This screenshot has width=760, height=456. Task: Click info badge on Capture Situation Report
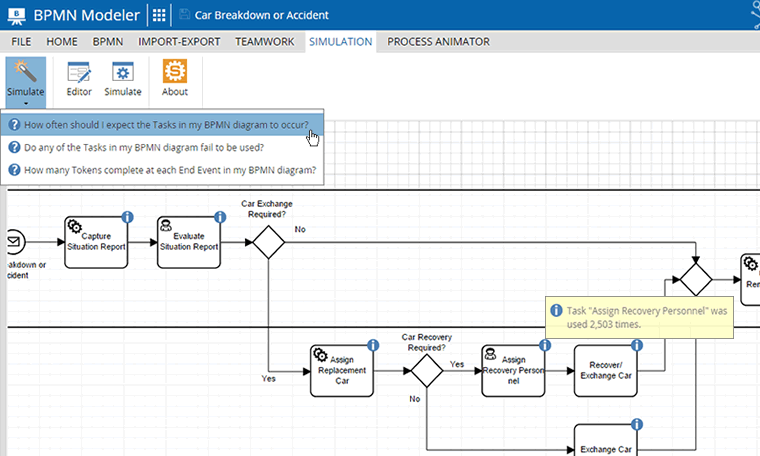pyautogui.click(x=127, y=217)
